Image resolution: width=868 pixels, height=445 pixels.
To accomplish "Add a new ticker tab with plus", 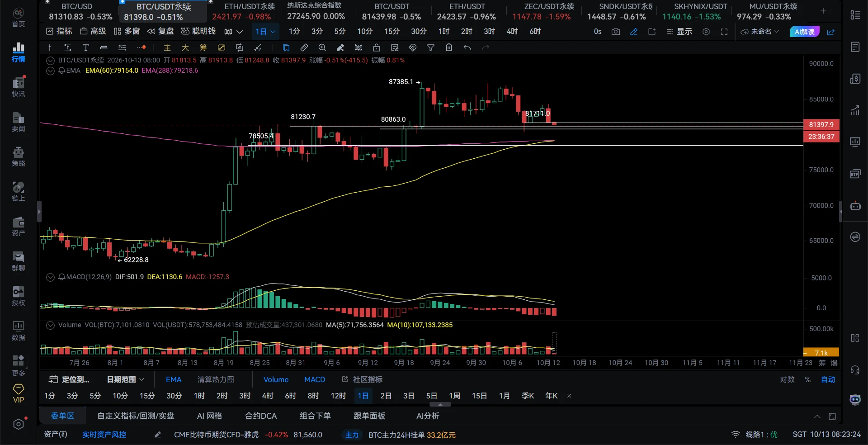I will (823, 11).
